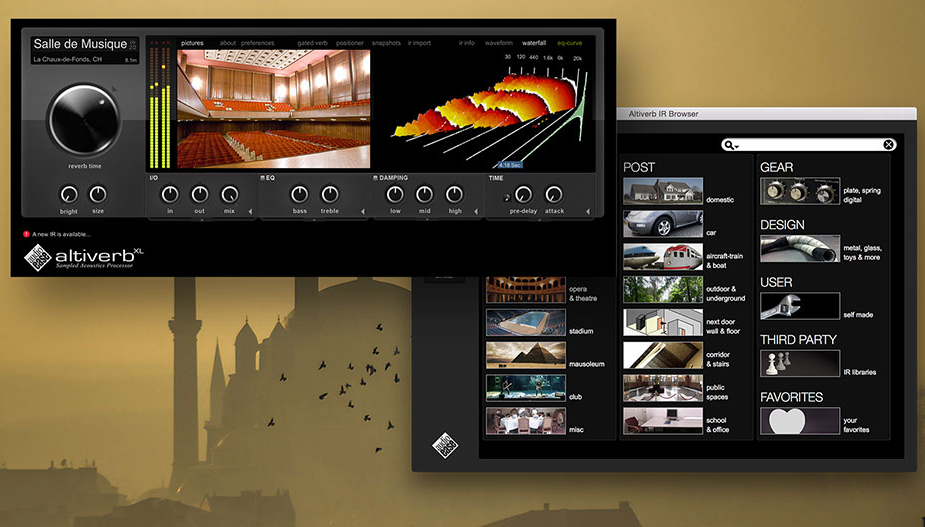This screenshot has width=925, height=527.
Task: Adjust the bright knob
Action: pos(68,194)
